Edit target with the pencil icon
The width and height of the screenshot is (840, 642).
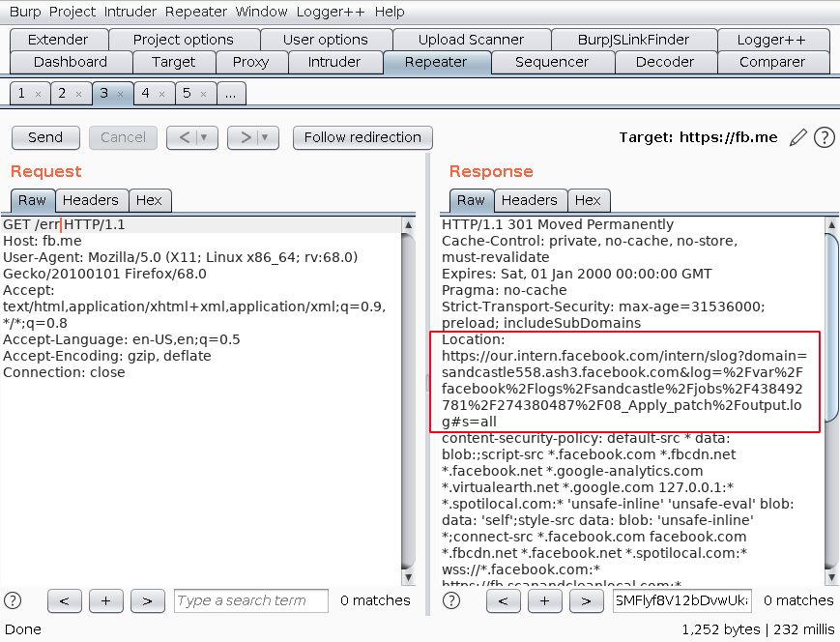(x=797, y=137)
